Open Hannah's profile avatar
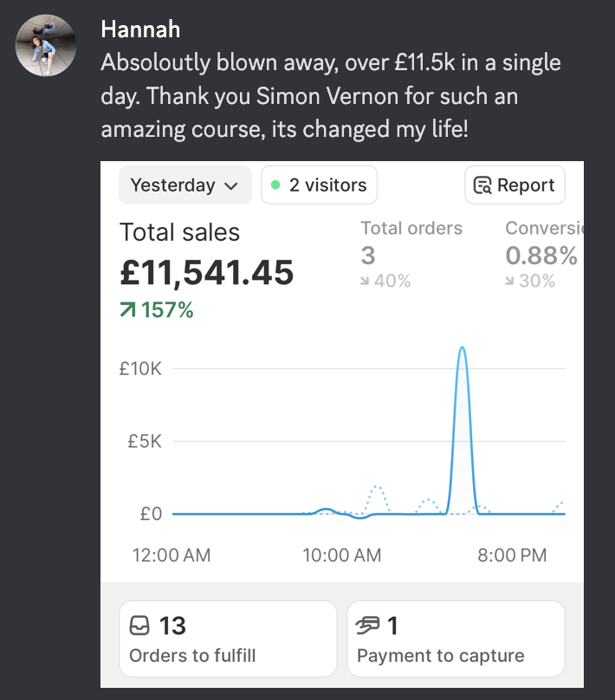 pyautogui.click(x=46, y=46)
